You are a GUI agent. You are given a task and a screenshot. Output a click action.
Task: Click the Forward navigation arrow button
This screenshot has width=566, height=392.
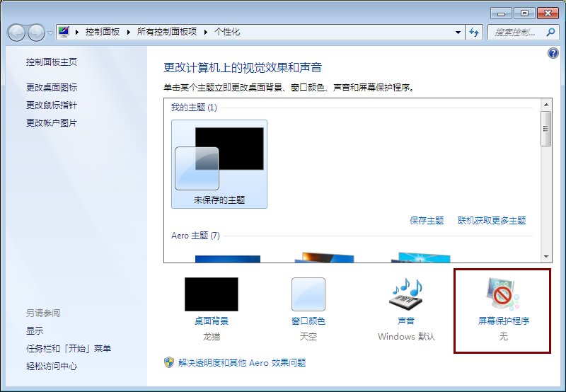pos(37,33)
